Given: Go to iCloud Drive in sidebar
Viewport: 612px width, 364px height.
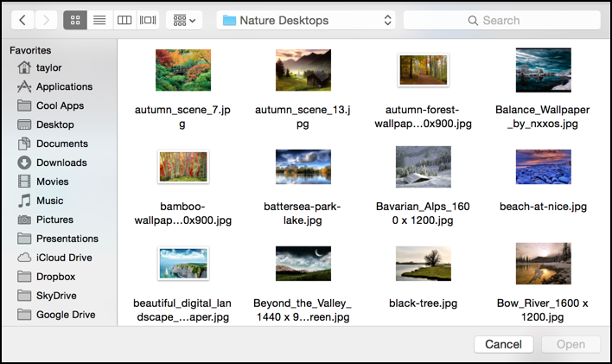Looking at the screenshot, I should [x=63, y=258].
